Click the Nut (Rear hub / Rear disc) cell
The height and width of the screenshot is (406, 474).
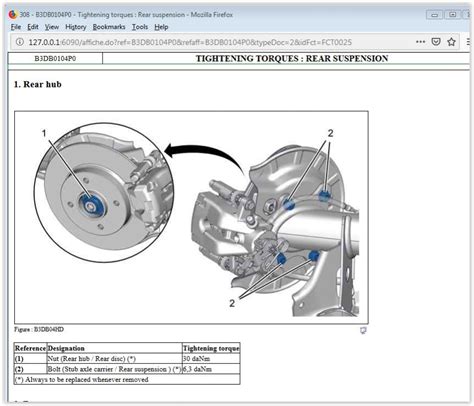[114, 359]
